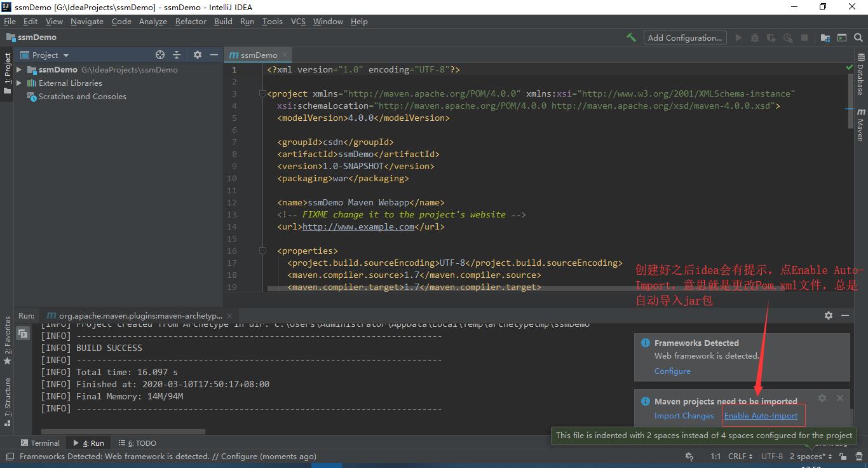
Task: Open the 2 spaces indent dropdown
Action: pos(811,456)
